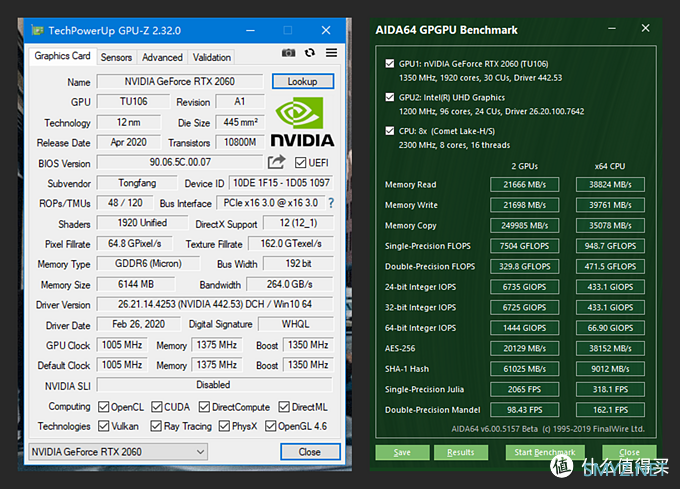Screen dimensions: 680x489
Task: Click the Bus Interface PCIe x16 3.0 field
Action: point(271,203)
